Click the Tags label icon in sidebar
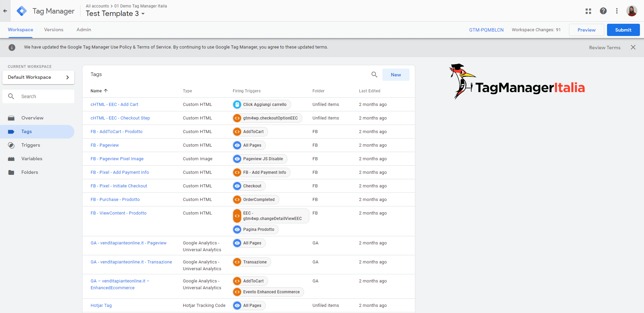Viewport: 644px width, 313px height. pyautogui.click(x=11, y=132)
